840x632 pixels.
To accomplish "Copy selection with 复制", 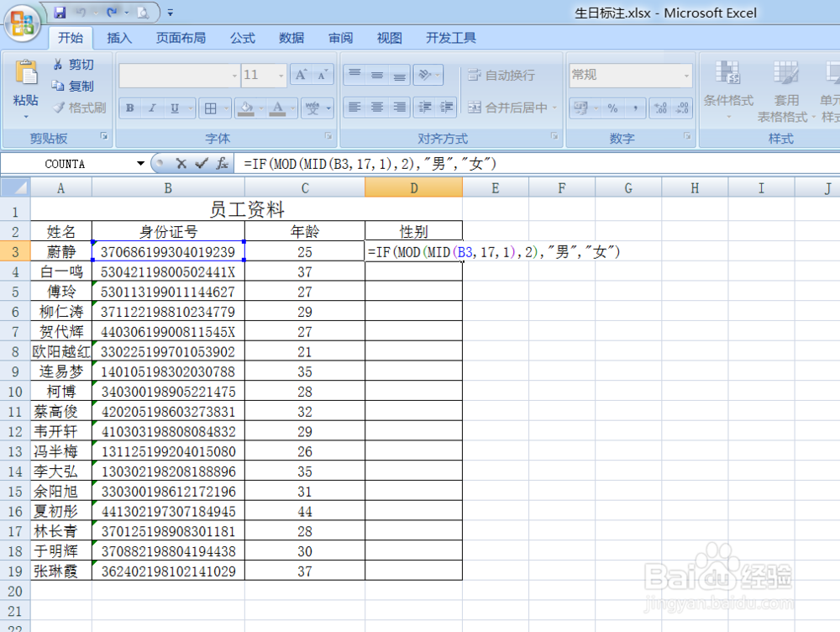I will 73,86.
